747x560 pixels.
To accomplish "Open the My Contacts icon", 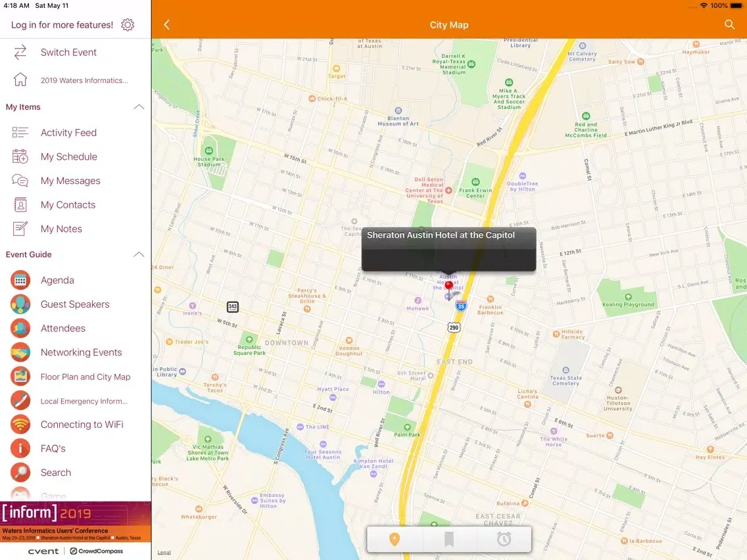I will [x=20, y=205].
